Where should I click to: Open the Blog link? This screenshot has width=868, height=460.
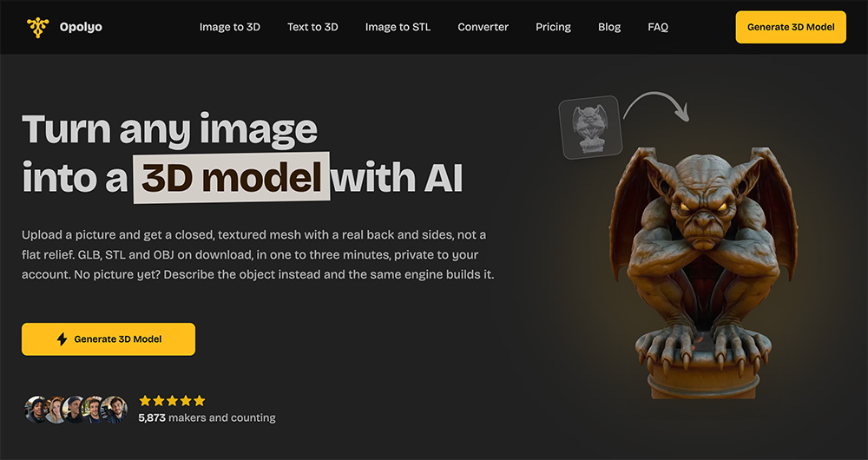pyautogui.click(x=609, y=27)
